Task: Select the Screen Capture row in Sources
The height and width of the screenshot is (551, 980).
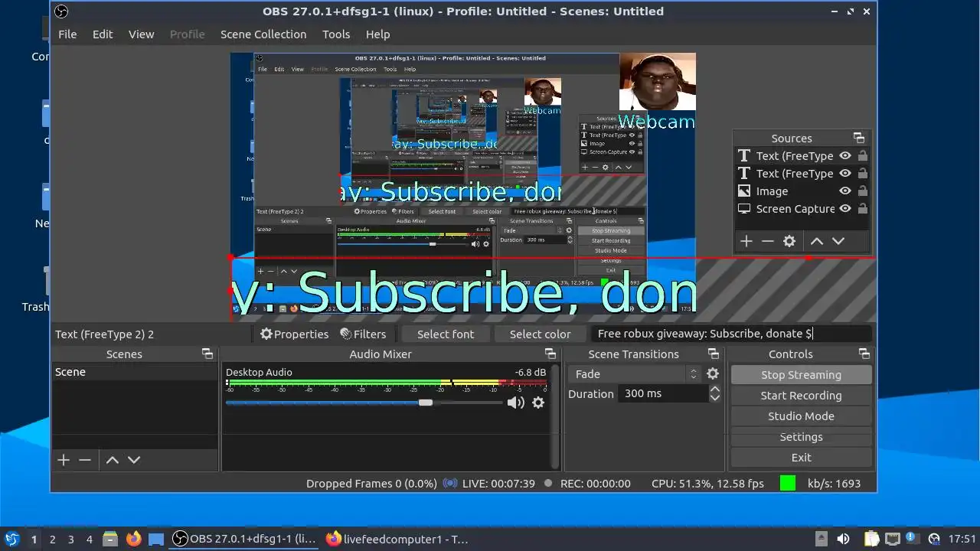Action: coord(802,209)
